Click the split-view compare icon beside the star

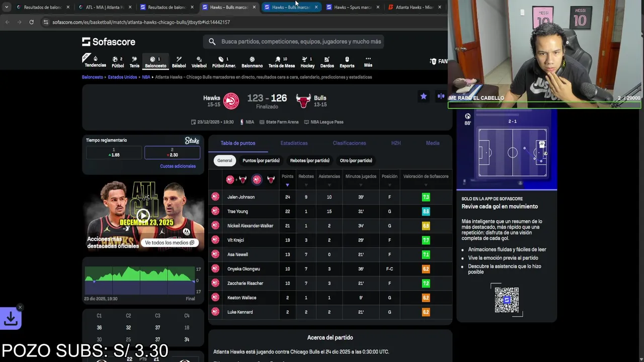(x=441, y=96)
